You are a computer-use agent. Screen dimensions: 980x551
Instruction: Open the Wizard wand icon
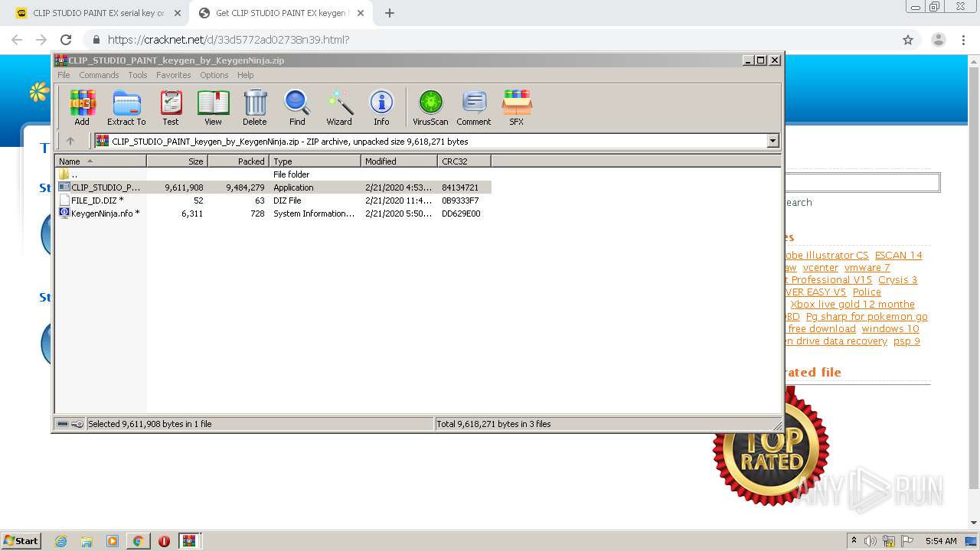pos(339,107)
